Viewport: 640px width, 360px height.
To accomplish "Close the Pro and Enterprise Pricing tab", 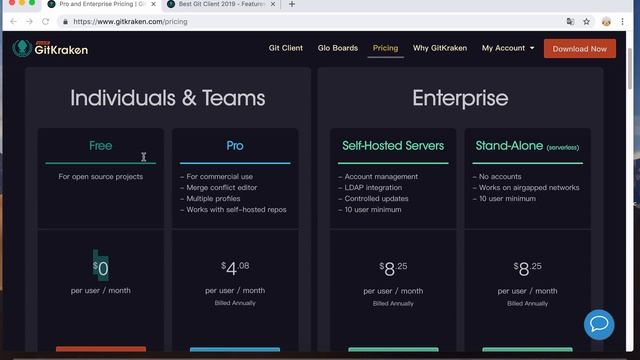I will [153, 4].
